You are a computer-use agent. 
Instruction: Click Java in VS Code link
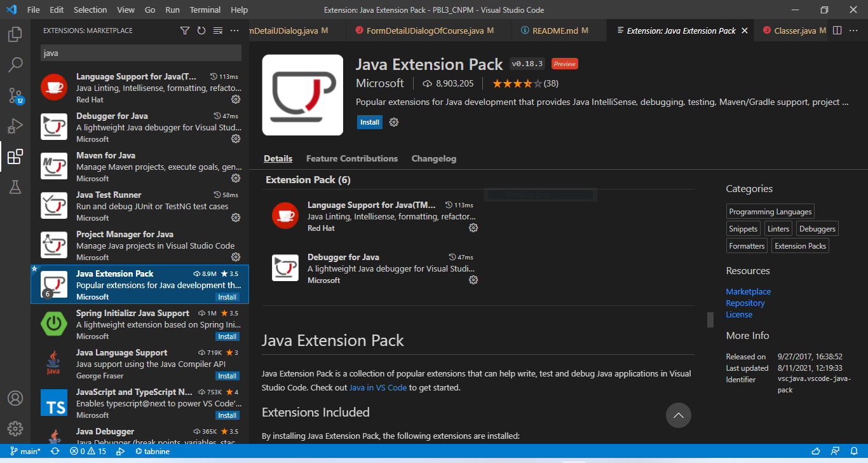pyautogui.click(x=378, y=387)
